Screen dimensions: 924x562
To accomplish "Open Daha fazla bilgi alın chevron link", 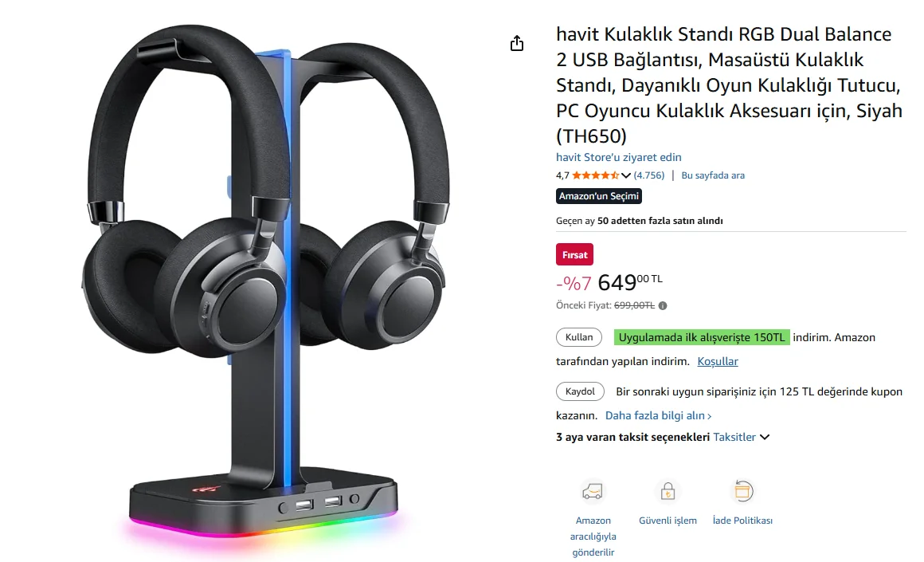I will 658,416.
